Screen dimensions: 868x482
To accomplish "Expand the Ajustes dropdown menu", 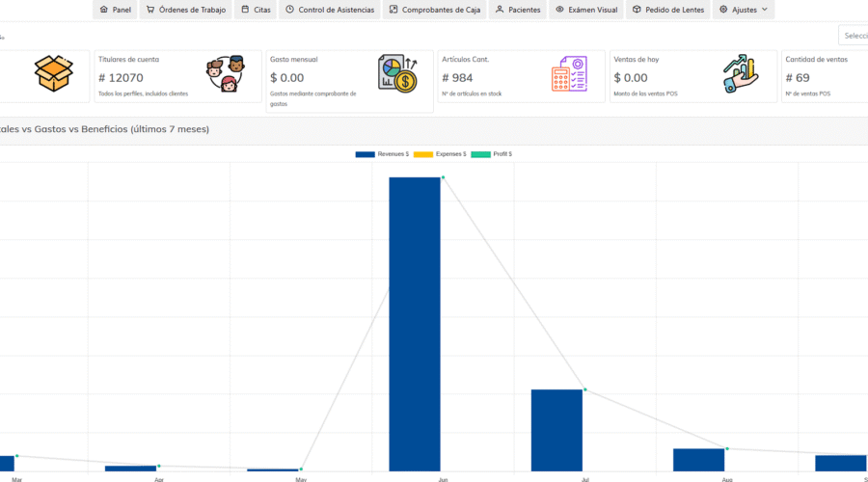I will pyautogui.click(x=743, y=10).
